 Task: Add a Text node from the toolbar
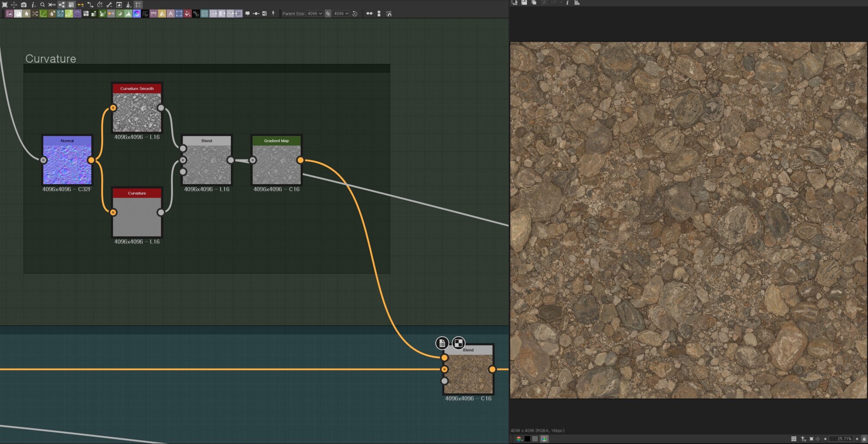click(171, 13)
